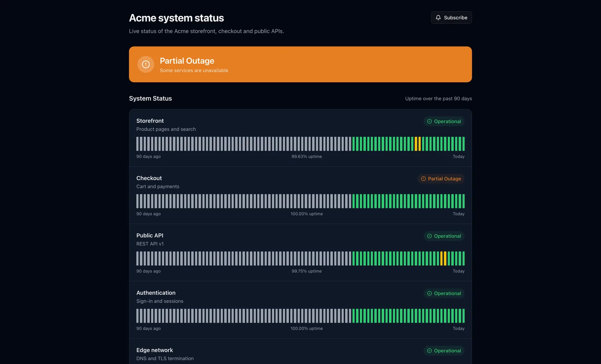Screen dimensions: 601x364
Task: Click the Authentication component name
Action: tap(156, 293)
